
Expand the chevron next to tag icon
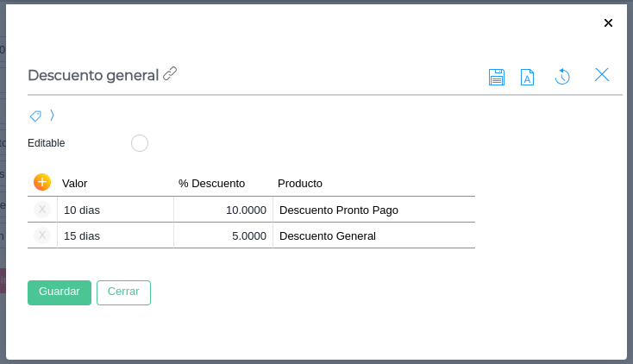click(x=52, y=115)
